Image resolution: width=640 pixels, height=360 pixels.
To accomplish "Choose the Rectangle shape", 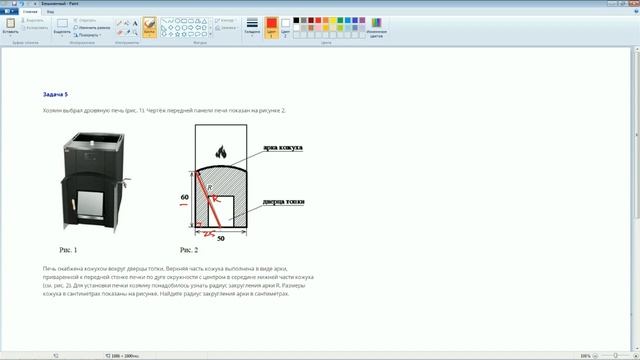I will tap(184, 21).
